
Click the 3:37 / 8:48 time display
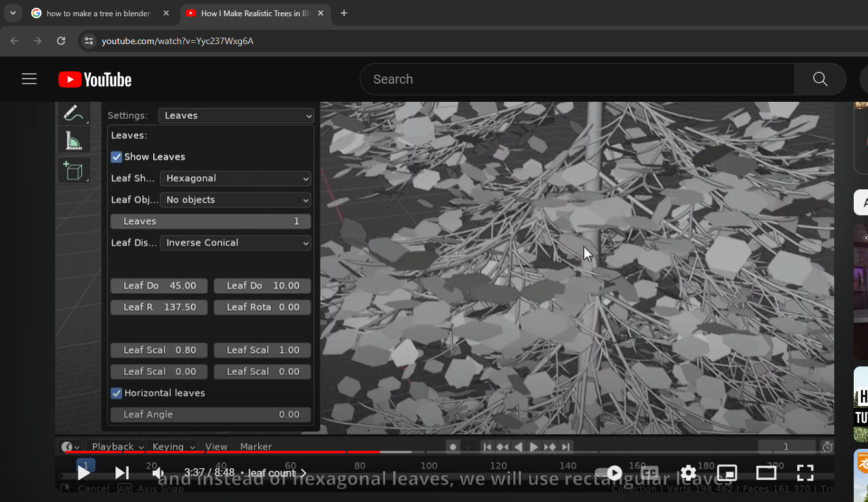point(209,473)
